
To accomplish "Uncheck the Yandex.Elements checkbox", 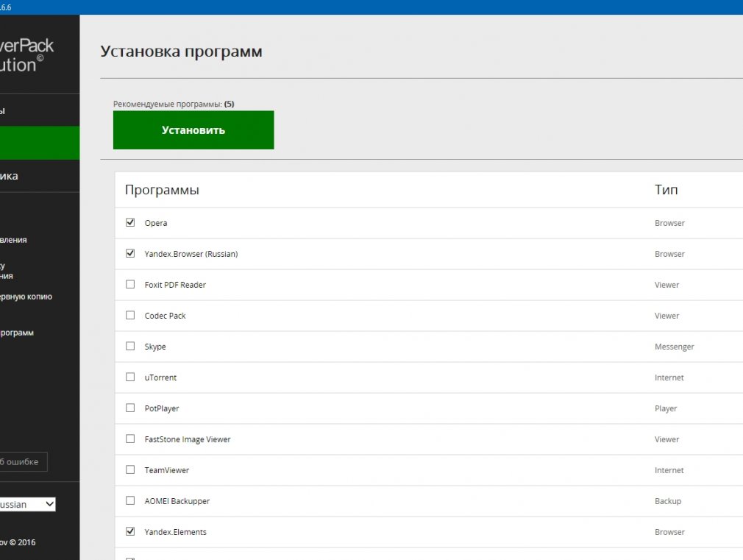I will pos(130,531).
